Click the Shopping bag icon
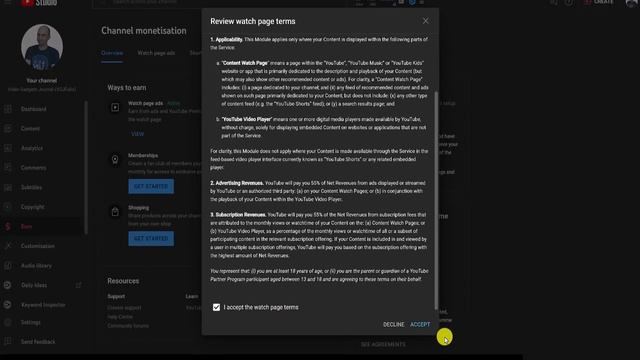640x360 pixels. (x=115, y=211)
